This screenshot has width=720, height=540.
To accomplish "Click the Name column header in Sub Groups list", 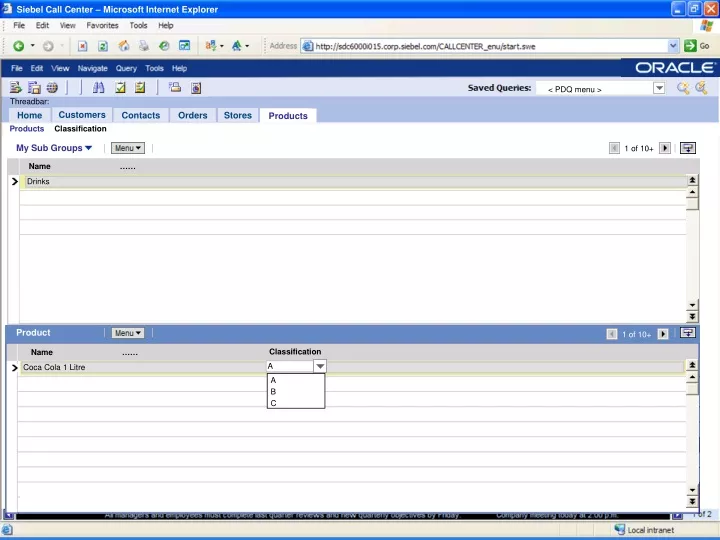I will pyautogui.click(x=39, y=166).
